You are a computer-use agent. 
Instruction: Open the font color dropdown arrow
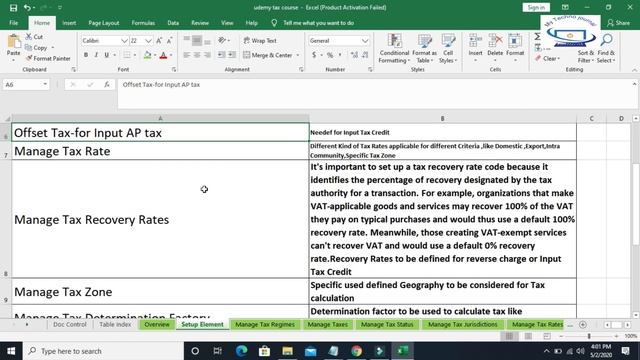click(x=171, y=55)
